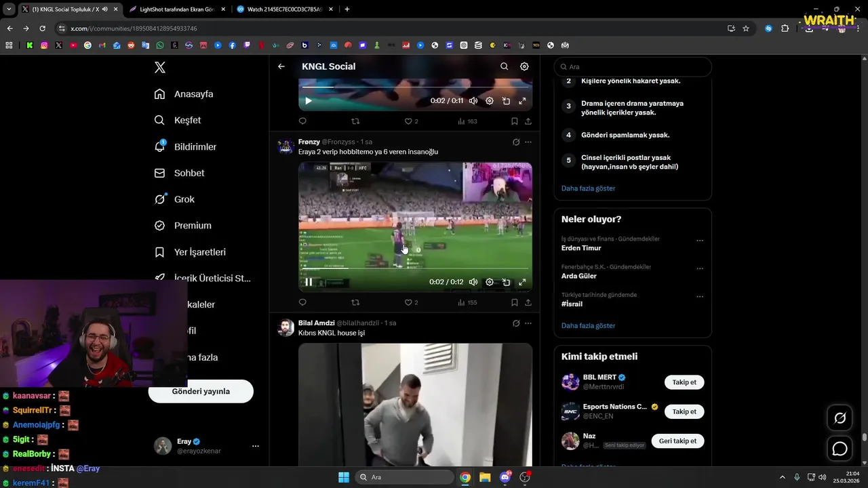This screenshot has height=488, width=868.
Task: Follow back Naz
Action: 677,441
